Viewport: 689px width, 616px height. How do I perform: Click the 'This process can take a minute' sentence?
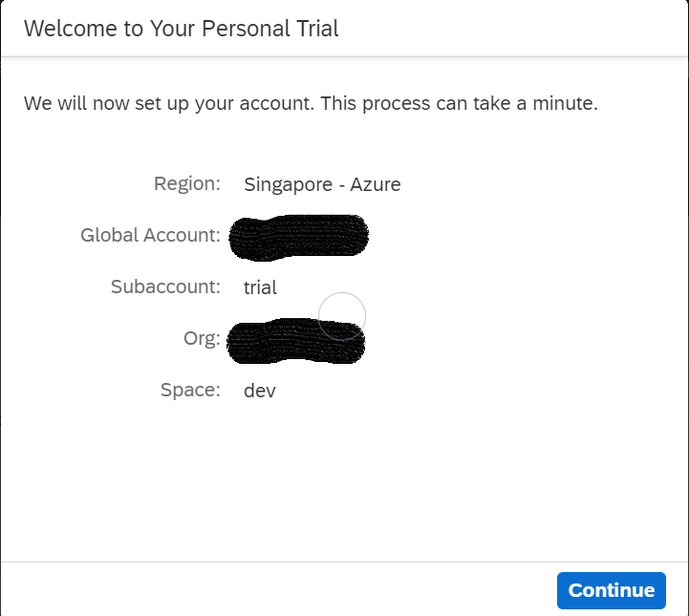(x=460, y=103)
